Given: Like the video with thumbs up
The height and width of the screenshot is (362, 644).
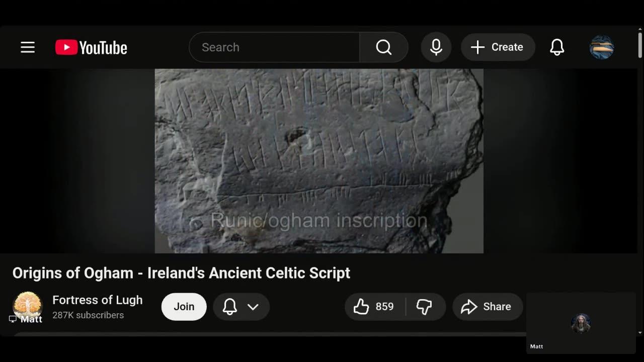Looking at the screenshot, I should 374,307.
